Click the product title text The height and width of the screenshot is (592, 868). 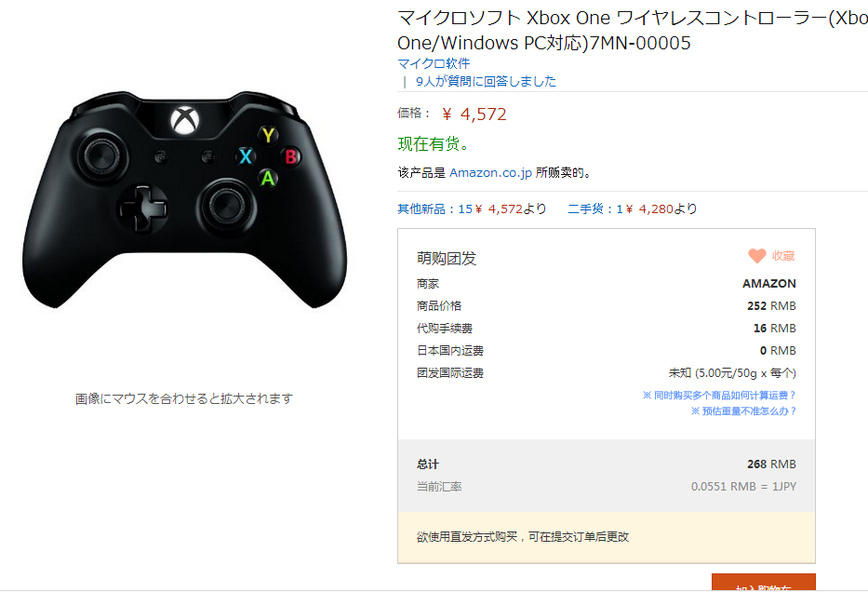point(633,31)
